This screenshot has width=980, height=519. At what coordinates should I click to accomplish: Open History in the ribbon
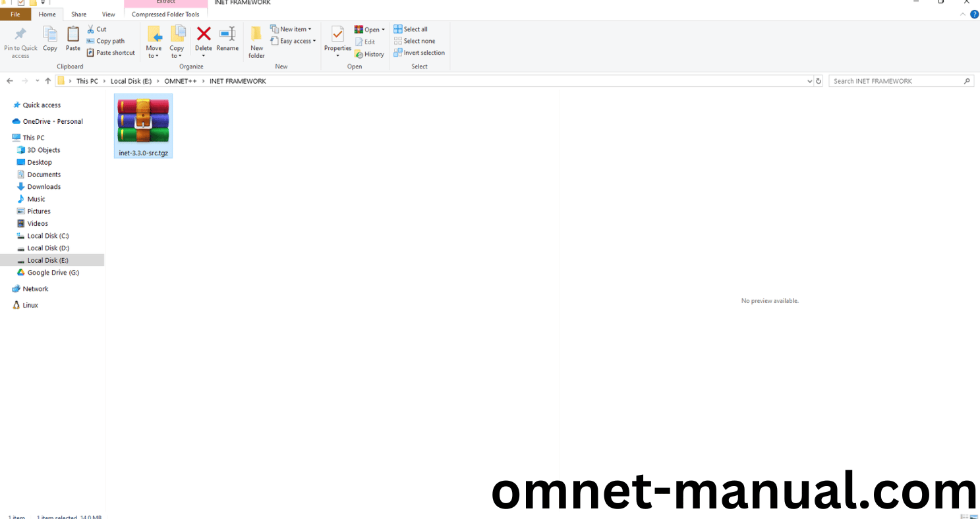pos(370,54)
